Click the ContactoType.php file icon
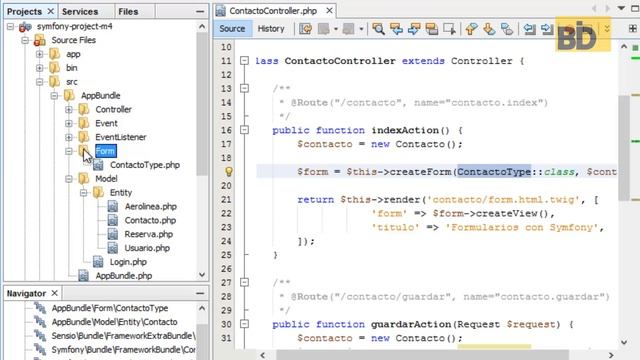The height and width of the screenshot is (360, 640). (98, 165)
